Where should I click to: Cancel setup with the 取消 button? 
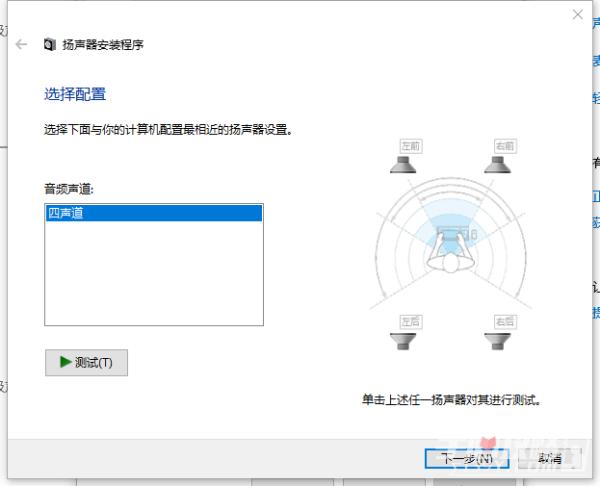click(548, 458)
